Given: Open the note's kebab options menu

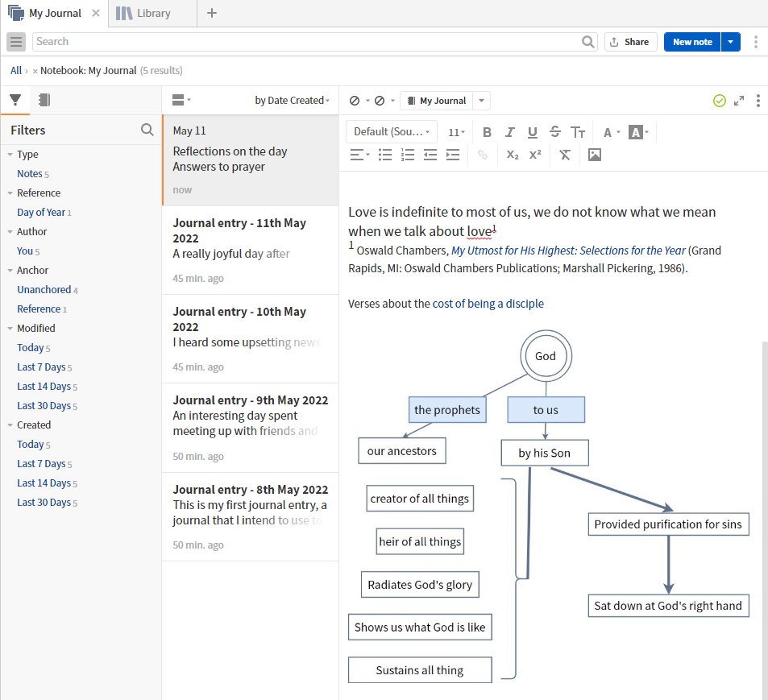Looking at the screenshot, I should tap(758, 101).
